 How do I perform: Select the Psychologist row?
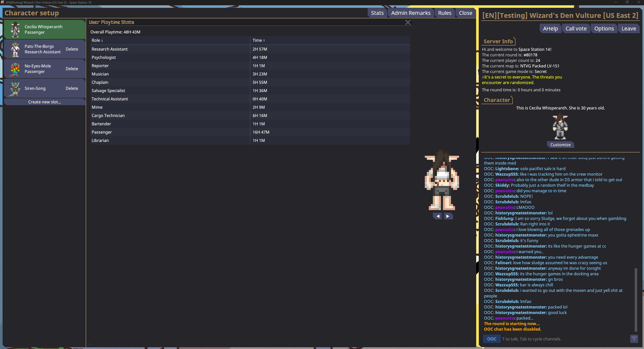[250, 57]
